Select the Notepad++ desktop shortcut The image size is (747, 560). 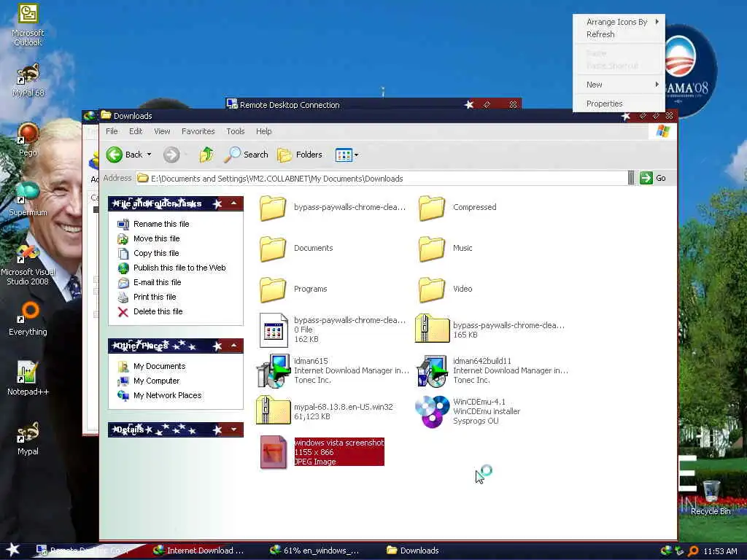pos(28,378)
